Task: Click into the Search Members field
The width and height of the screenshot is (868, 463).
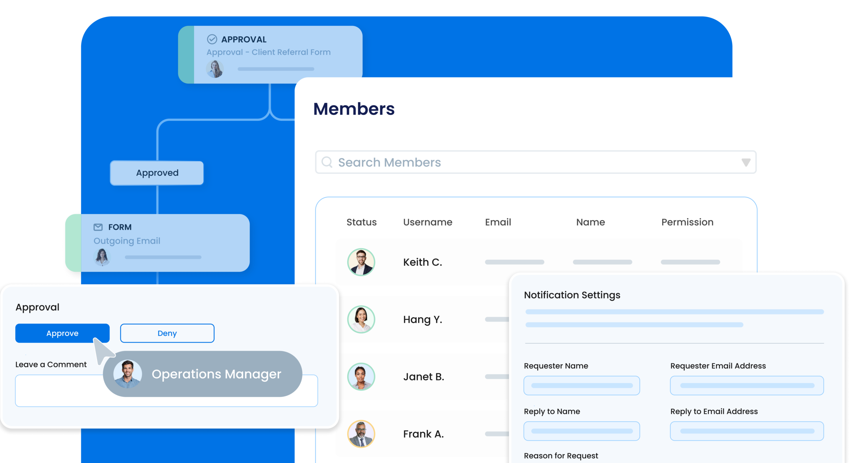Action: [x=536, y=162]
